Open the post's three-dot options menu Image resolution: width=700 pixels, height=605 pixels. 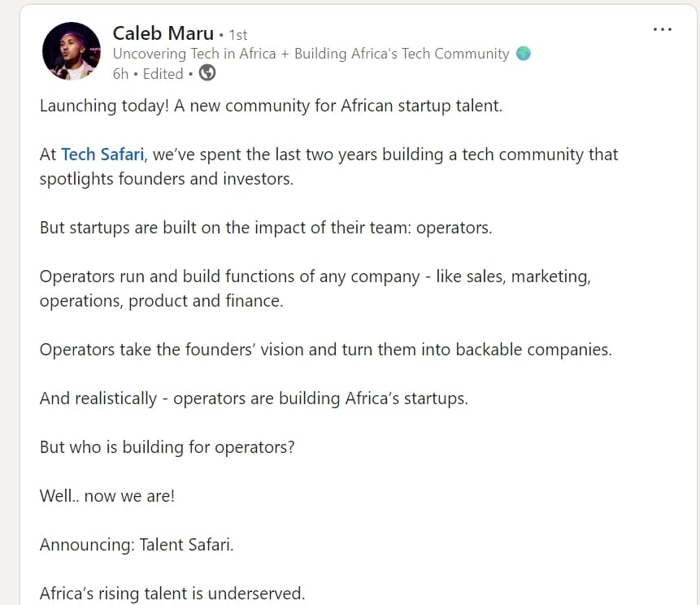click(x=662, y=30)
